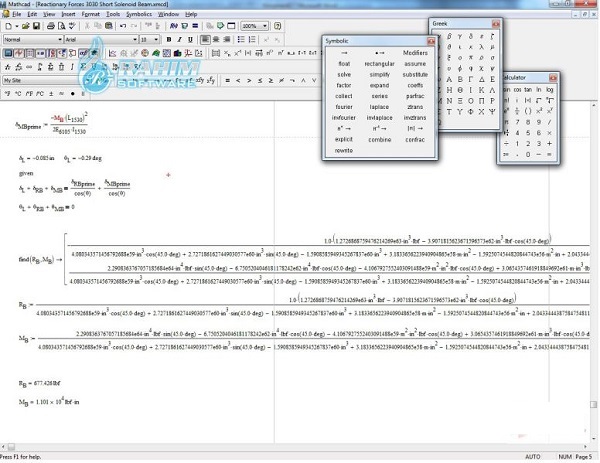
Task: Click solve in the Symbolic palette
Action: pos(344,75)
